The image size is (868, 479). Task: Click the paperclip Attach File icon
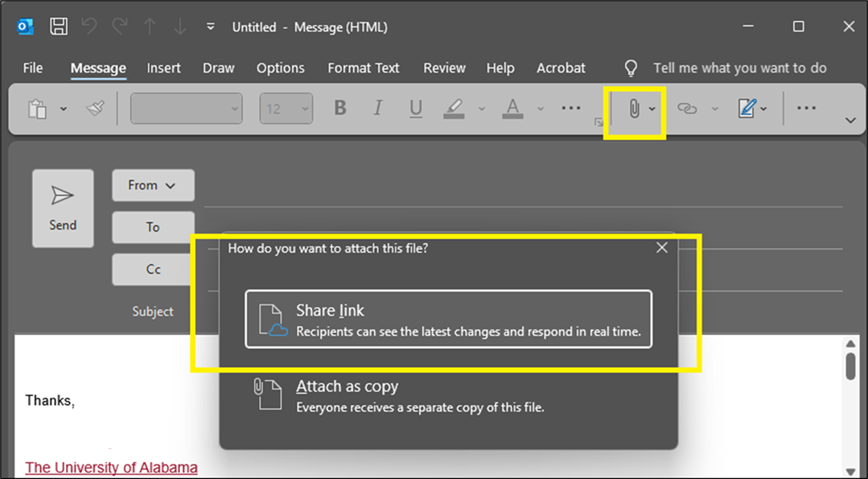(x=634, y=109)
